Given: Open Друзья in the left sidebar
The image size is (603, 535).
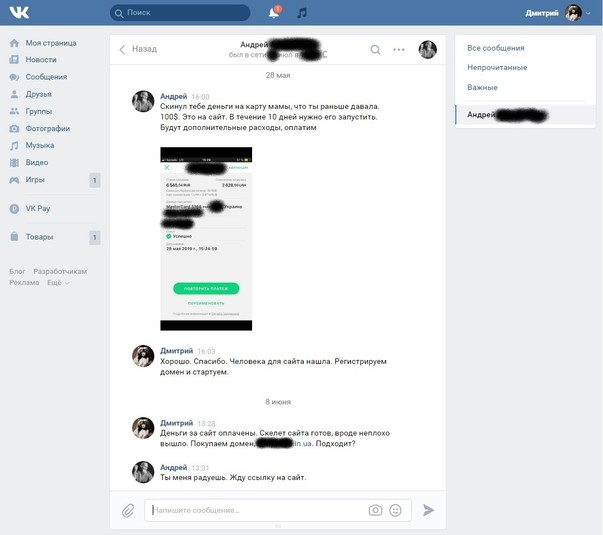Looking at the screenshot, I should pos(38,94).
